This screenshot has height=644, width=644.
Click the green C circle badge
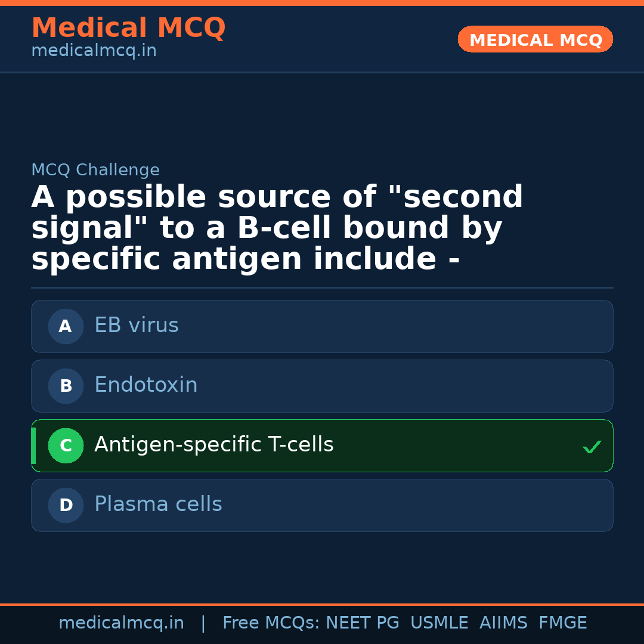click(x=66, y=445)
